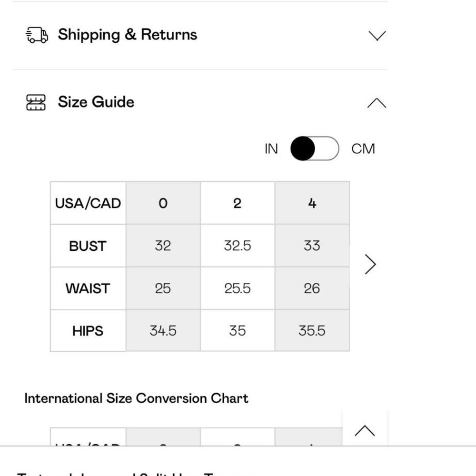Image resolution: width=476 pixels, height=476 pixels.
Task: Toggle the IN/CM unit switch
Action: tap(315, 149)
